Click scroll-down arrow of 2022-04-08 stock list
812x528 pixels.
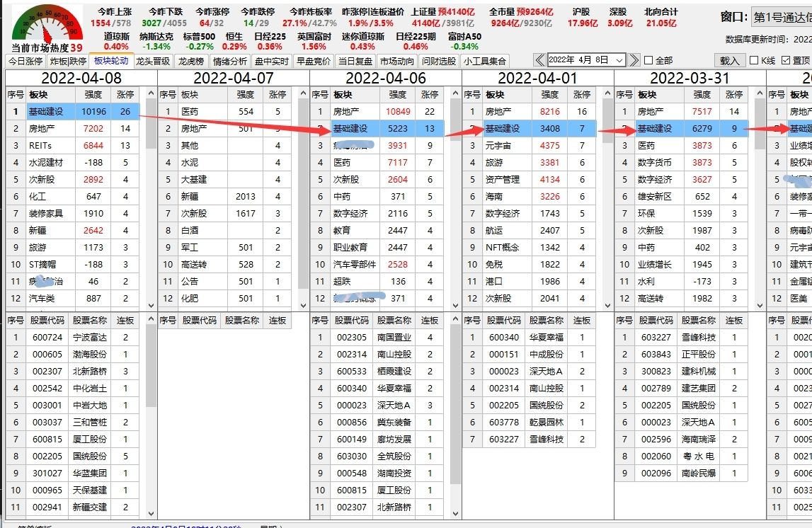151,514
